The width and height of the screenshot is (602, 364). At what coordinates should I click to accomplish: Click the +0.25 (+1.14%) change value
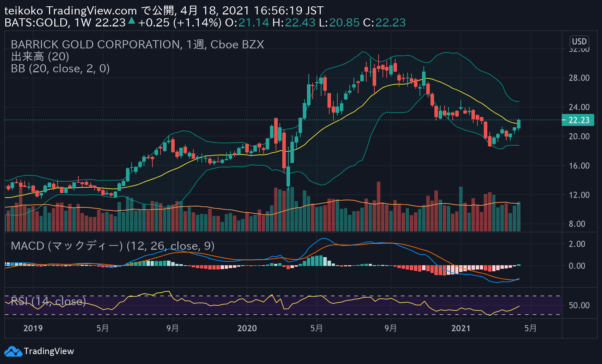click(180, 23)
